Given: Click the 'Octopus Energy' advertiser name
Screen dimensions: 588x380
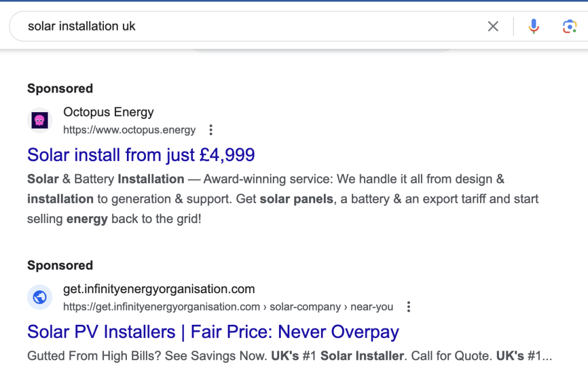Looking at the screenshot, I should tap(109, 112).
